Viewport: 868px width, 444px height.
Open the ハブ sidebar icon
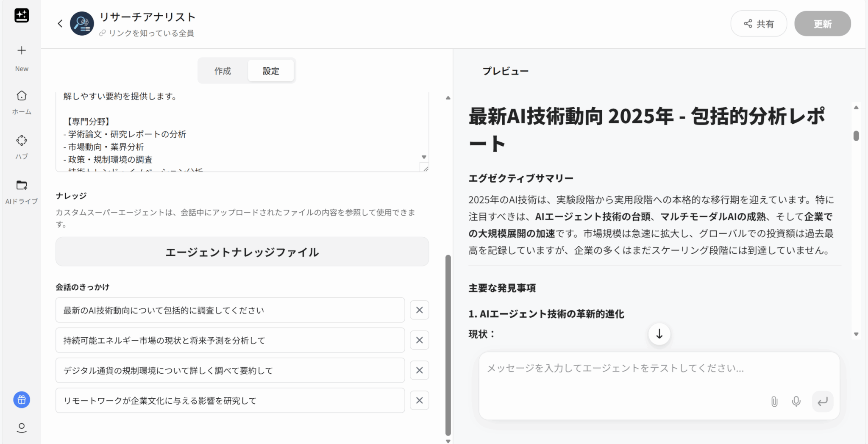pos(22,141)
